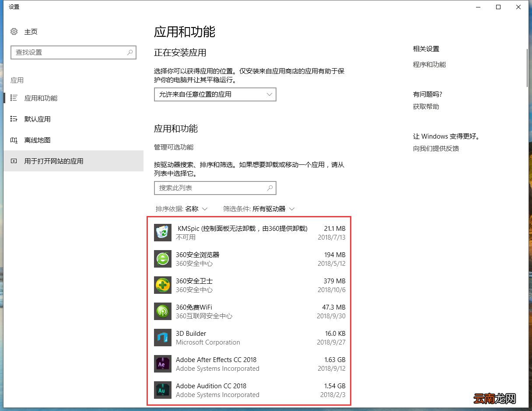Click the 1.63 GB size value
532x411 pixels.
(335, 360)
